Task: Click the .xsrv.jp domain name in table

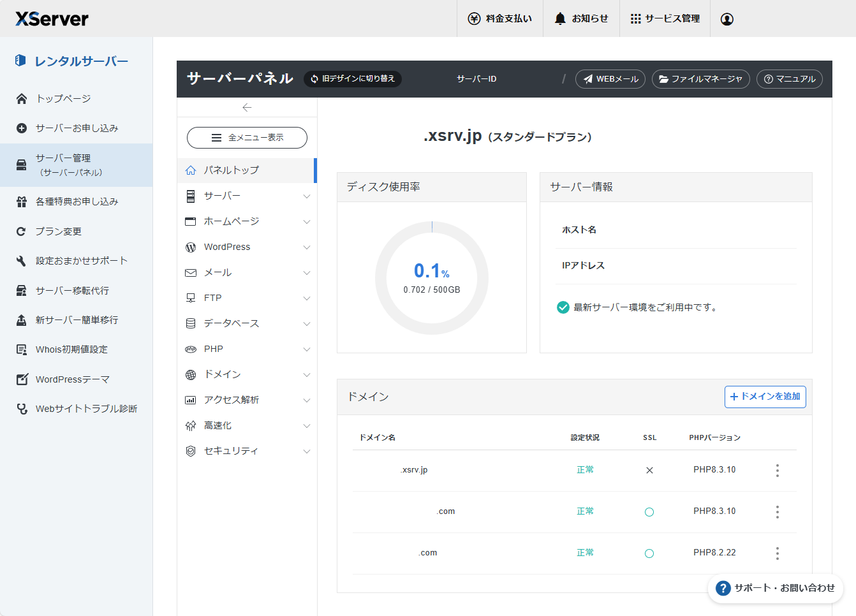Action: pos(413,470)
